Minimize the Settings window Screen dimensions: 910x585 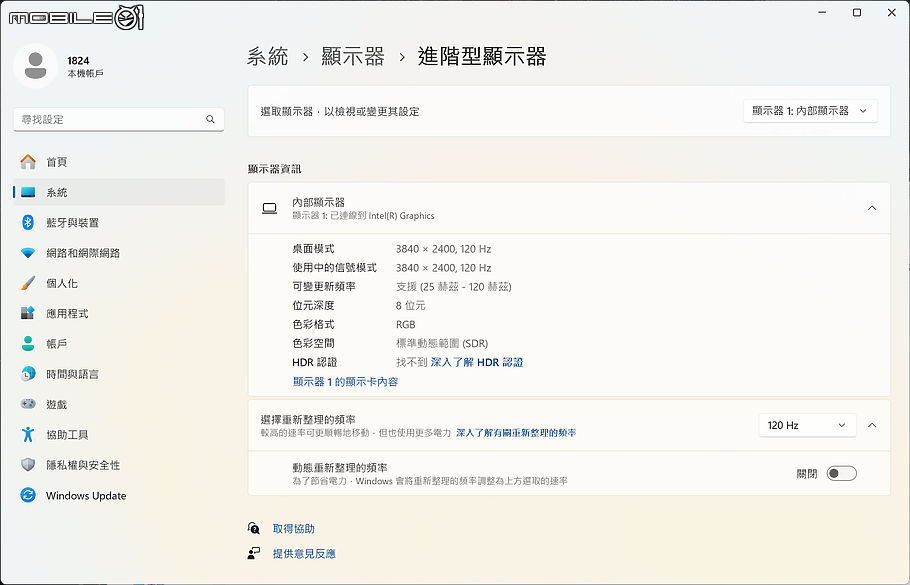click(822, 13)
